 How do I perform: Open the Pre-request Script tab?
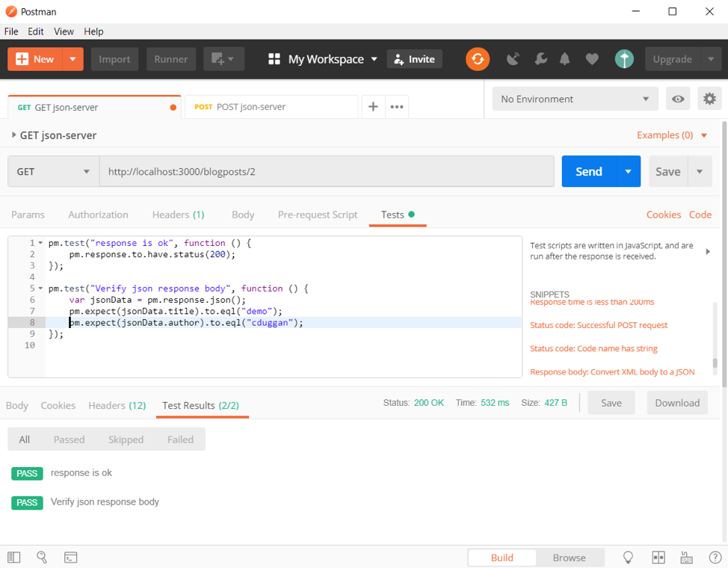click(318, 214)
